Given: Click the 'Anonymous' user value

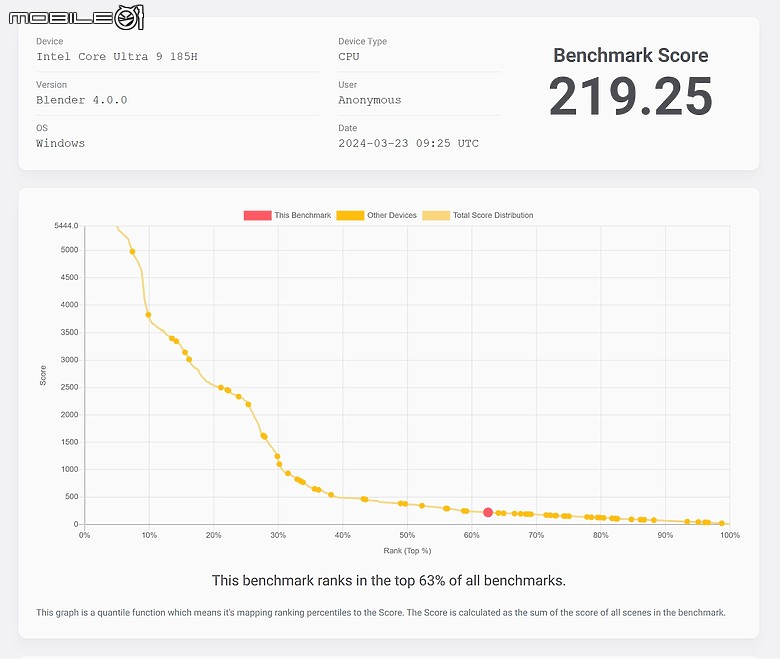Looking at the screenshot, I should pos(370,100).
